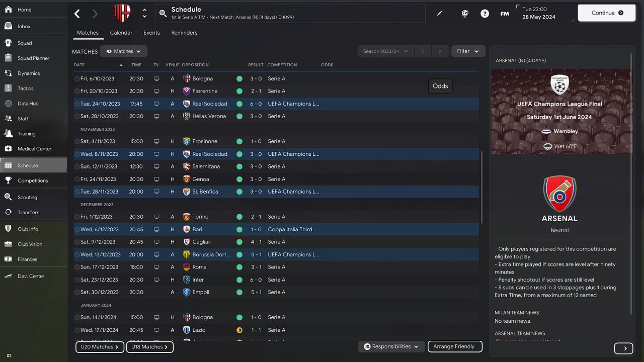644x362 pixels.
Task: Open the Dynamics icon in sidebar
Action: (x=8, y=73)
